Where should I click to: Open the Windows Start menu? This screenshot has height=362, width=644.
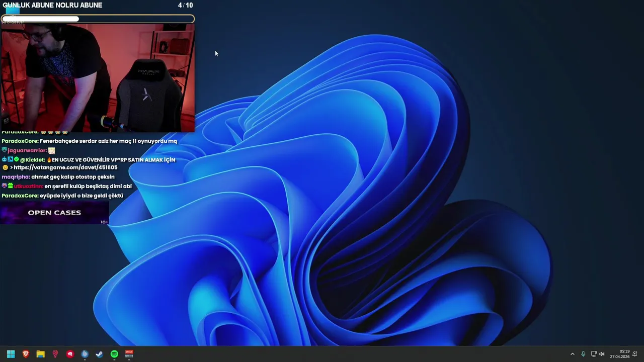pos(11,354)
